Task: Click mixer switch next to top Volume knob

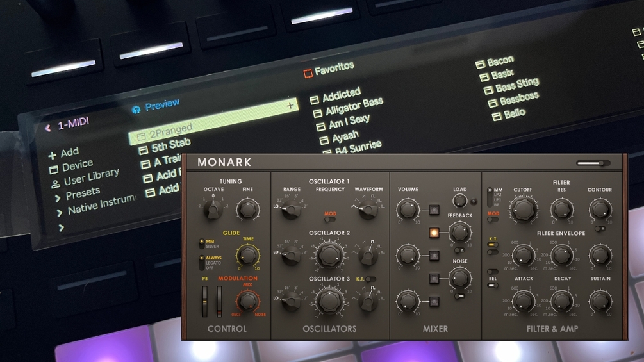Action: click(434, 210)
